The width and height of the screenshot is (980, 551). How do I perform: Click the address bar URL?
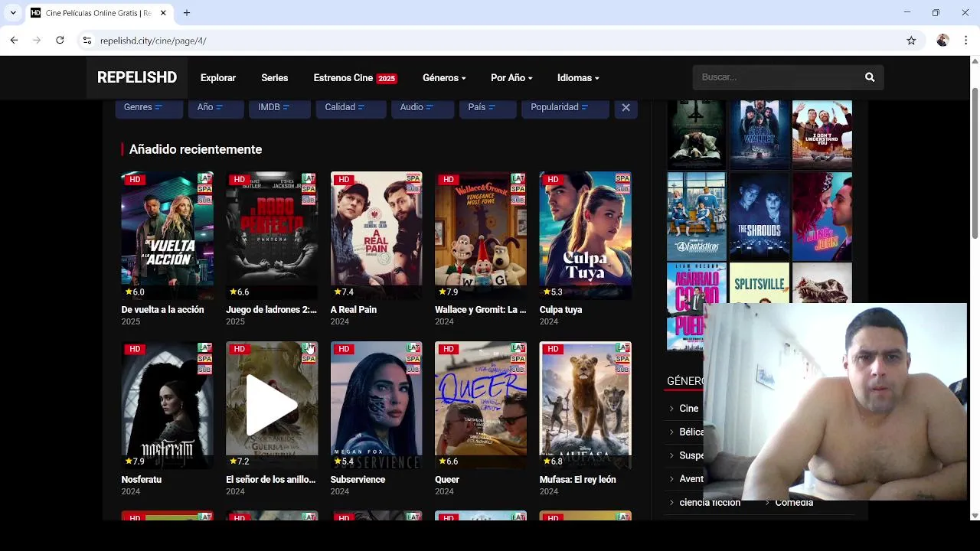[153, 41]
